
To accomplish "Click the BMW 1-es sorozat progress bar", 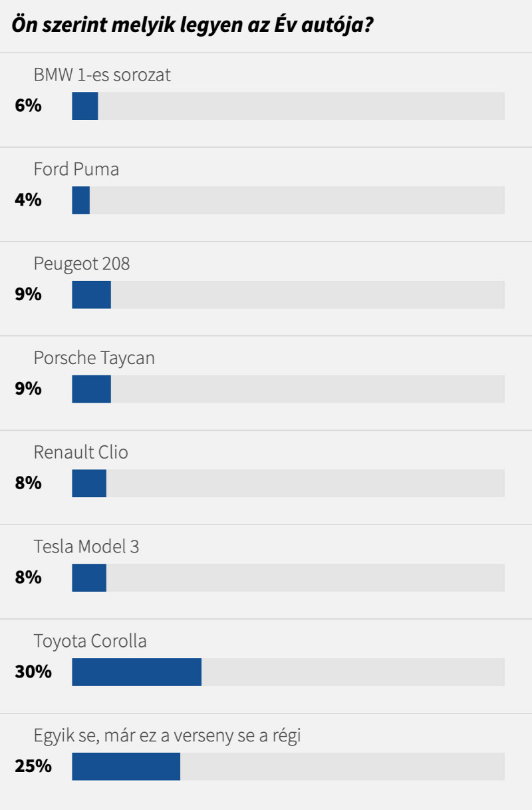I will [288, 106].
